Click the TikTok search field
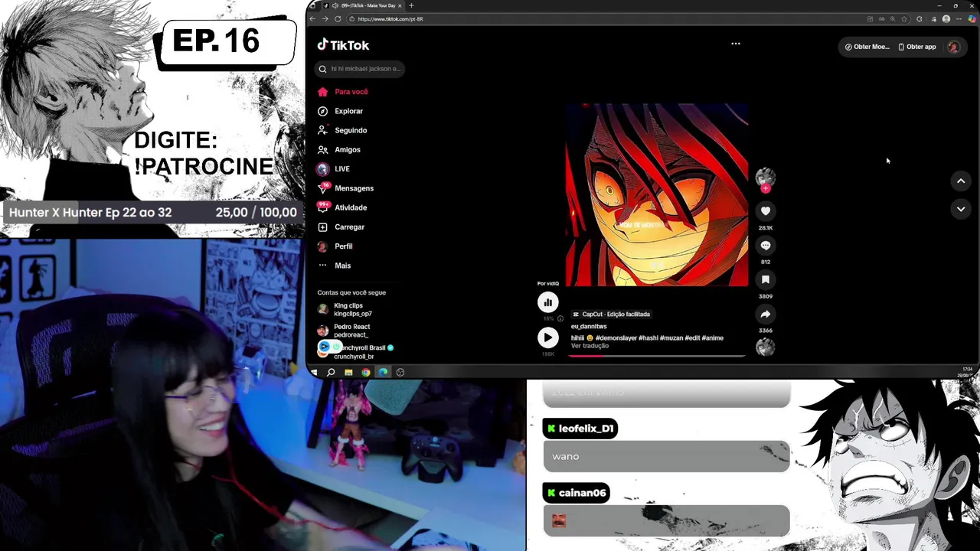The image size is (980, 551). (x=360, y=69)
